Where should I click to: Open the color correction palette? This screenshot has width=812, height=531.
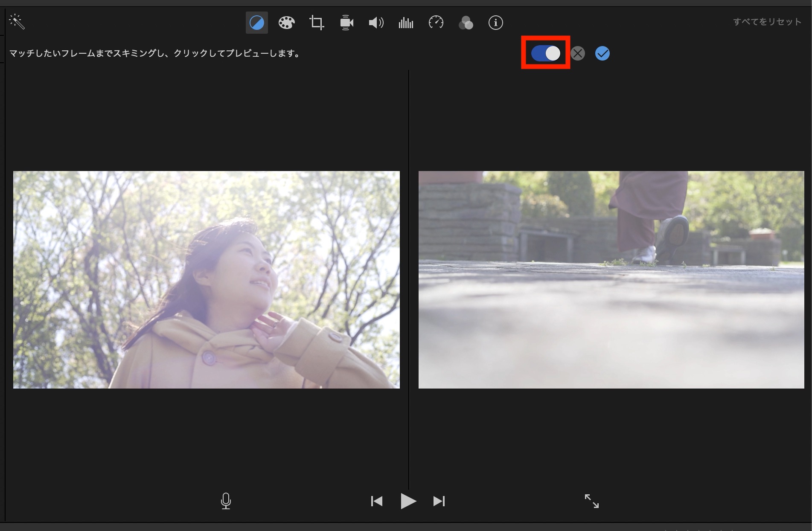[286, 23]
